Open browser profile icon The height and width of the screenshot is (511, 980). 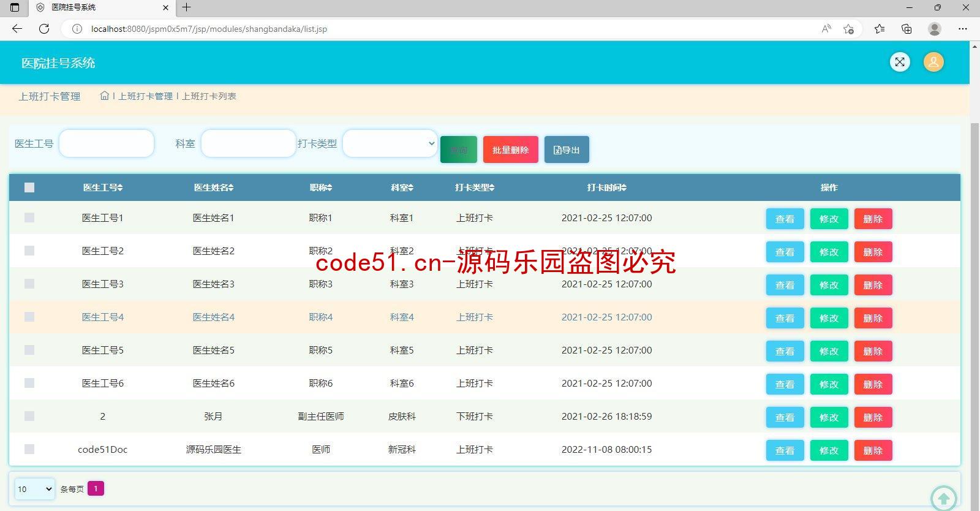coord(935,29)
